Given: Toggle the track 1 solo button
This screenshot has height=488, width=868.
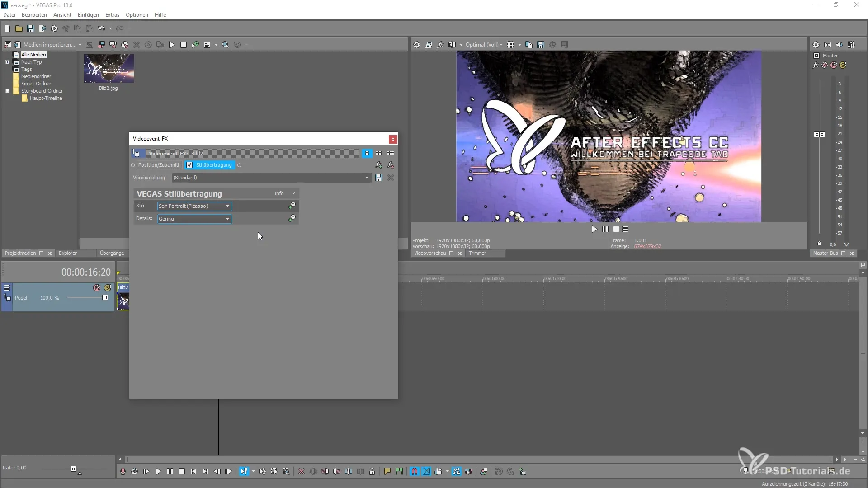Looking at the screenshot, I should pos(108,288).
